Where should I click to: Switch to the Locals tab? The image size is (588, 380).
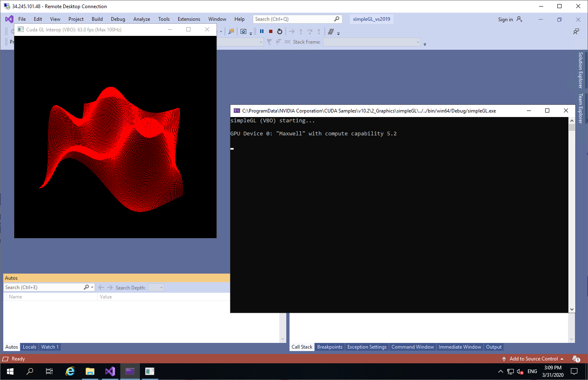(x=29, y=347)
